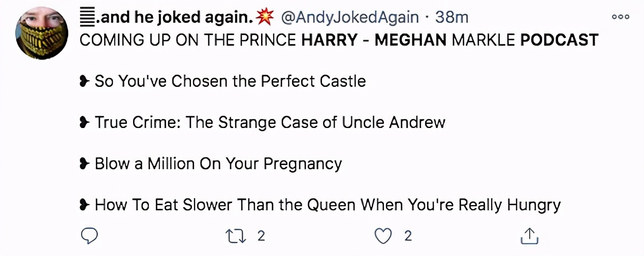Click the explosion emoji beside the display name
The image size is (644, 256).
click(265, 18)
